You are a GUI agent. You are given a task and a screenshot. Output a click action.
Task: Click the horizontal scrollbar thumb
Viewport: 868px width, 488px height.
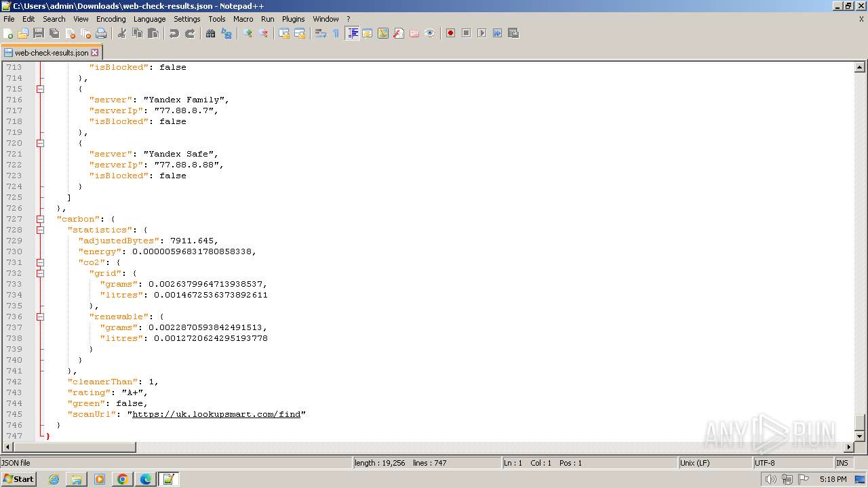(75, 447)
